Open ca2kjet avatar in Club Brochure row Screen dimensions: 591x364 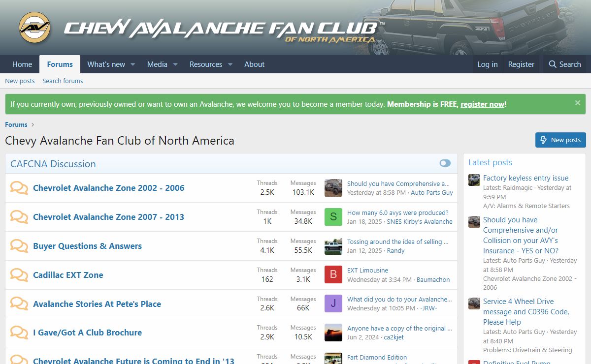pyautogui.click(x=333, y=333)
